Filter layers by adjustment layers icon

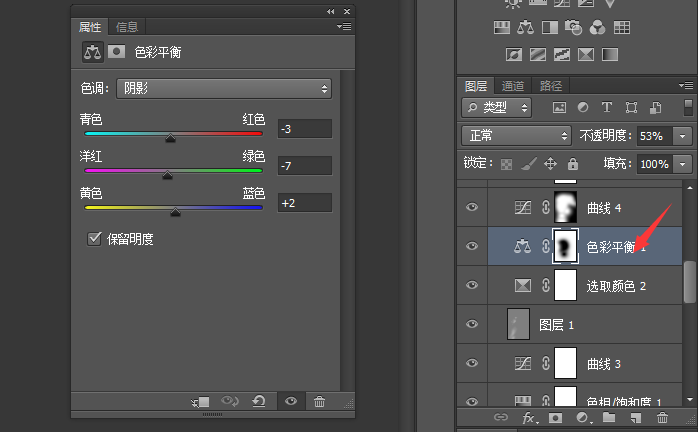click(x=583, y=107)
